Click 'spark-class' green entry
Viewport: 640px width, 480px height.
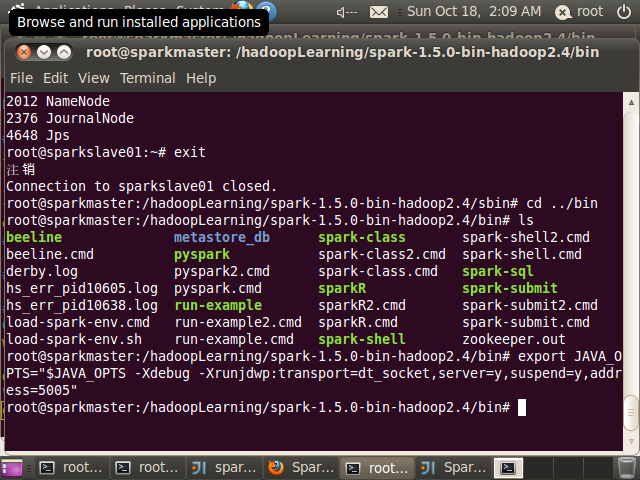coord(362,237)
